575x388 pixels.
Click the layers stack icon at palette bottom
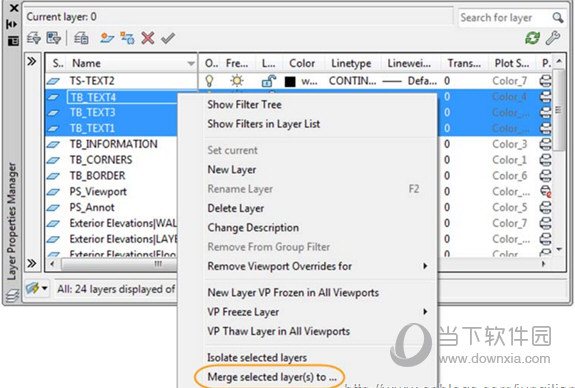pyautogui.click(x=12, y=295)
